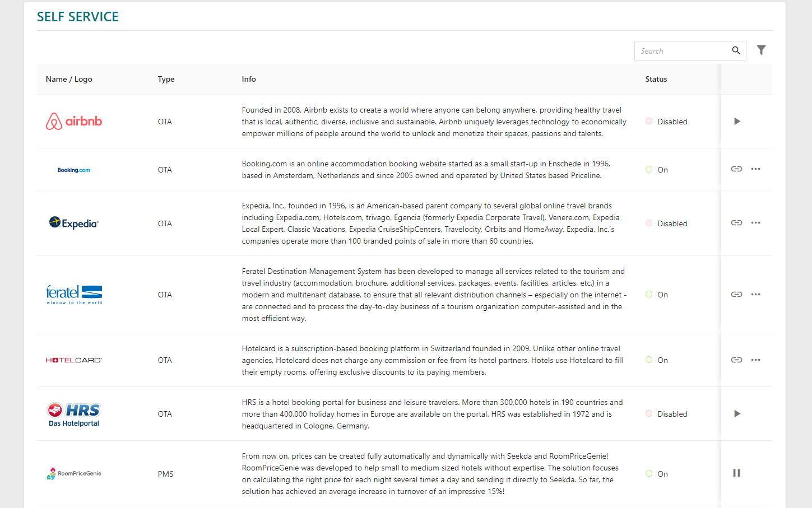Image resolution: width=812 pixels, height=508 pixels.
Task: Start the Airbnb connection with play icon
Action: point(737,122)
